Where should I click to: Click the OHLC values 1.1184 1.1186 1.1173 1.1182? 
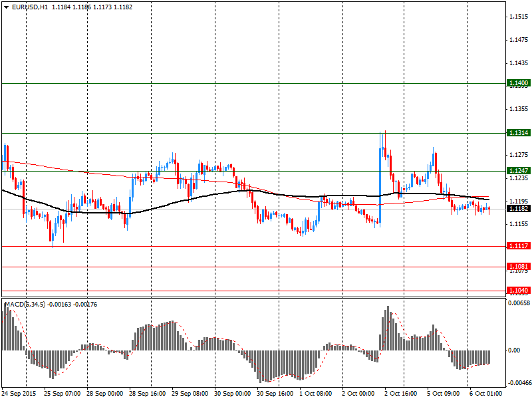[x=92, y=7]
